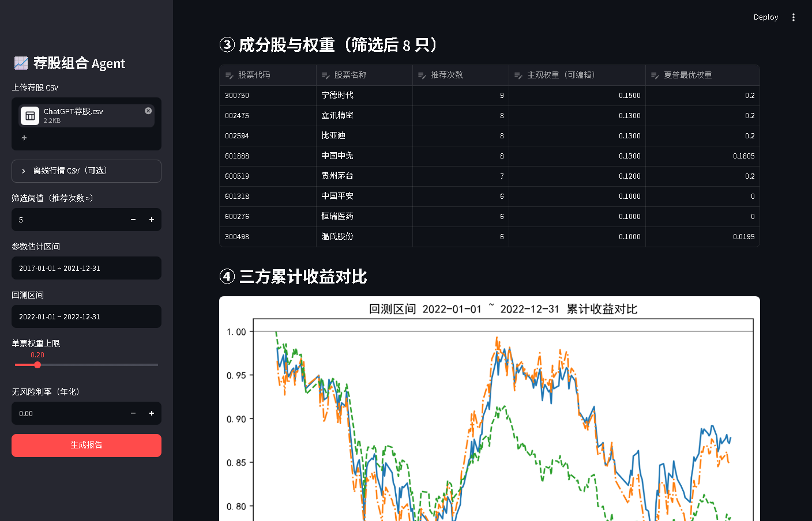Image resolution: width=812 pixels, height=521 pixels.
Task: Click the CSV file icon of ChatGPT荐股.csv
Action: coord(30,116)
